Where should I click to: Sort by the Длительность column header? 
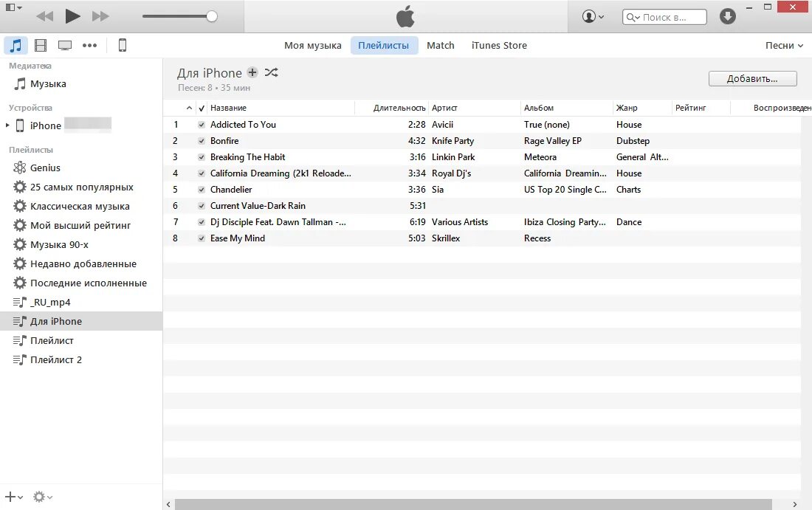click(391, 108)
